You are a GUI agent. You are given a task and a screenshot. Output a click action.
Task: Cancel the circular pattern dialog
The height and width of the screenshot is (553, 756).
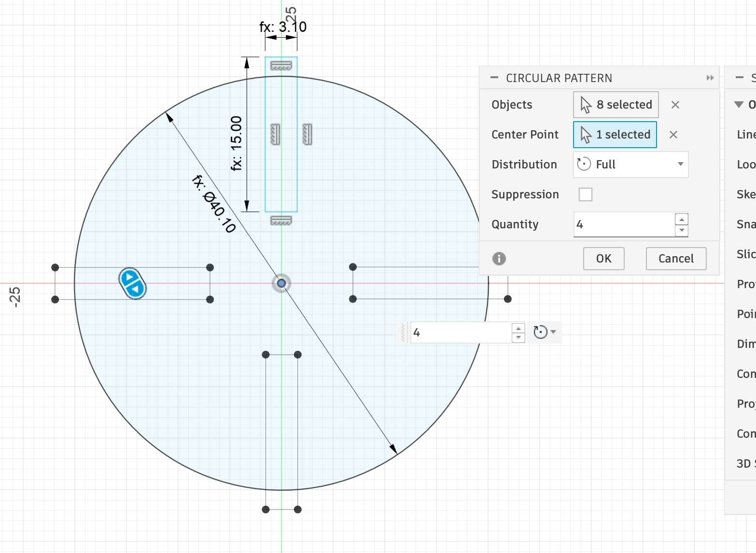point(676,259)
